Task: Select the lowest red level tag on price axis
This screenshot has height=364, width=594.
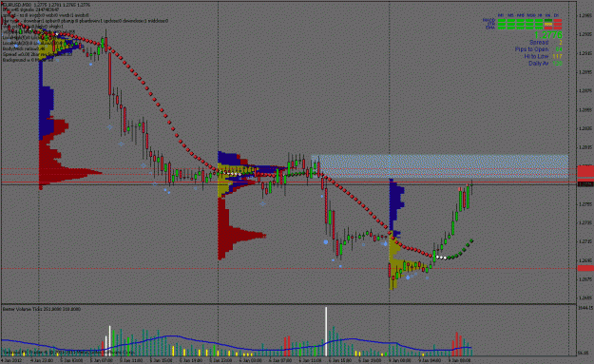Action: coord(585,268)
